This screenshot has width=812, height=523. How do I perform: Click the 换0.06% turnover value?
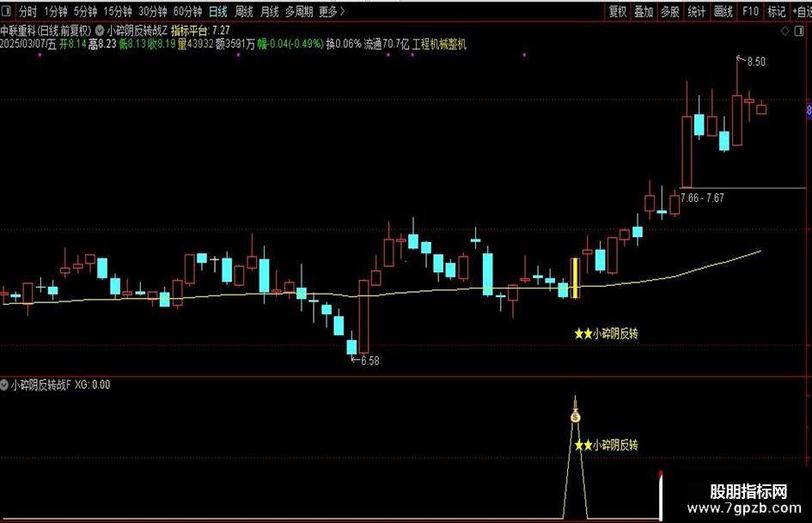pyautogui.click(x=344, y=44)
